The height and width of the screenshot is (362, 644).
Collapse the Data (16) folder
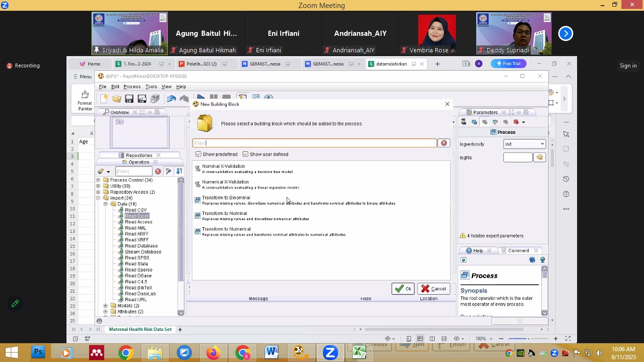pyautogui.click(x=106, y=204)
